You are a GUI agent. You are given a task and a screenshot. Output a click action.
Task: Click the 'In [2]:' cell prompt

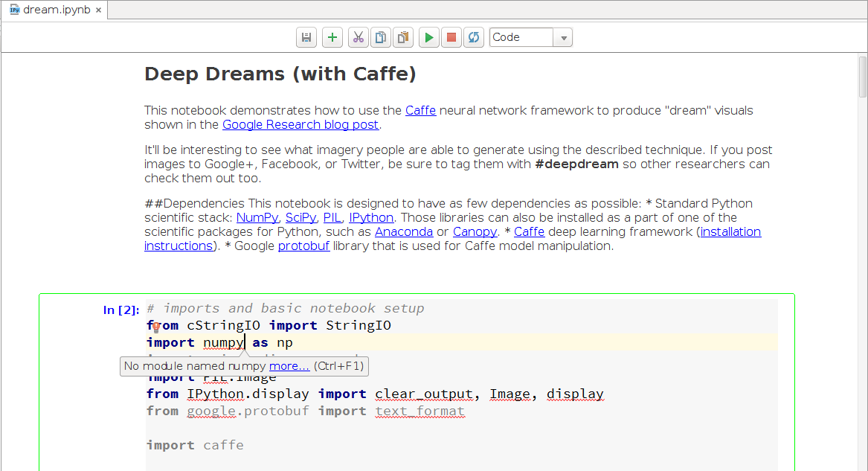120,310
